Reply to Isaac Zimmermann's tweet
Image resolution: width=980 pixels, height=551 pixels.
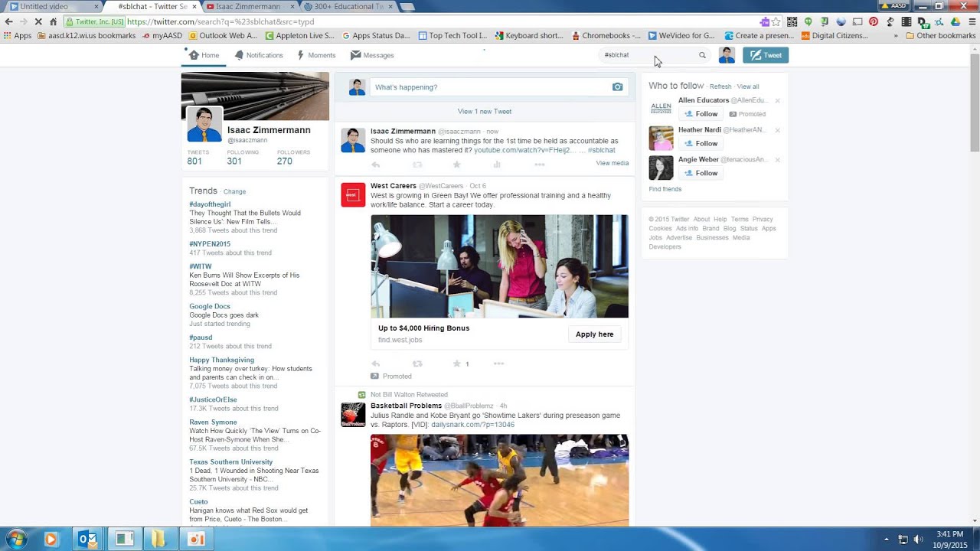(375, 165)
